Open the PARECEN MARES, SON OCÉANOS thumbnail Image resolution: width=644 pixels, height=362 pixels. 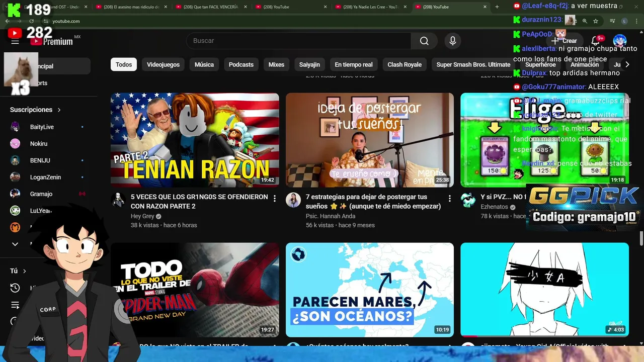[x=370, y=290]
